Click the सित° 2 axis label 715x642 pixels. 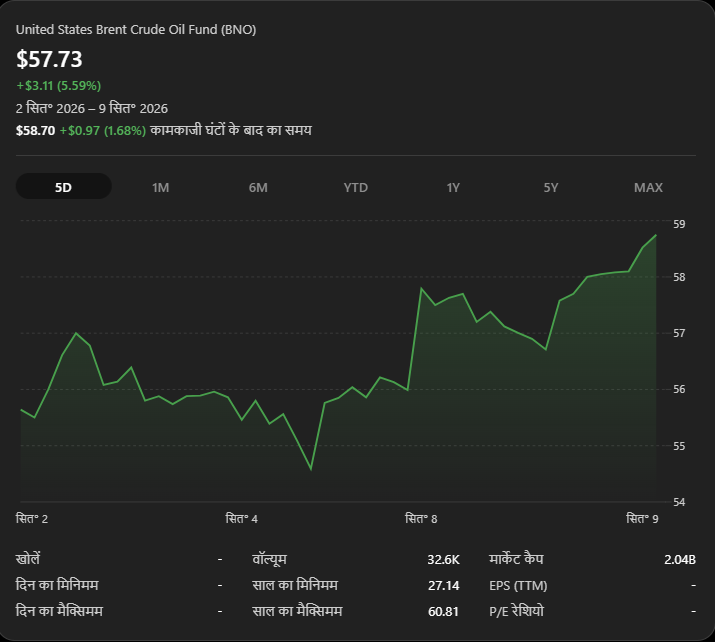click(x=31, y=519)
